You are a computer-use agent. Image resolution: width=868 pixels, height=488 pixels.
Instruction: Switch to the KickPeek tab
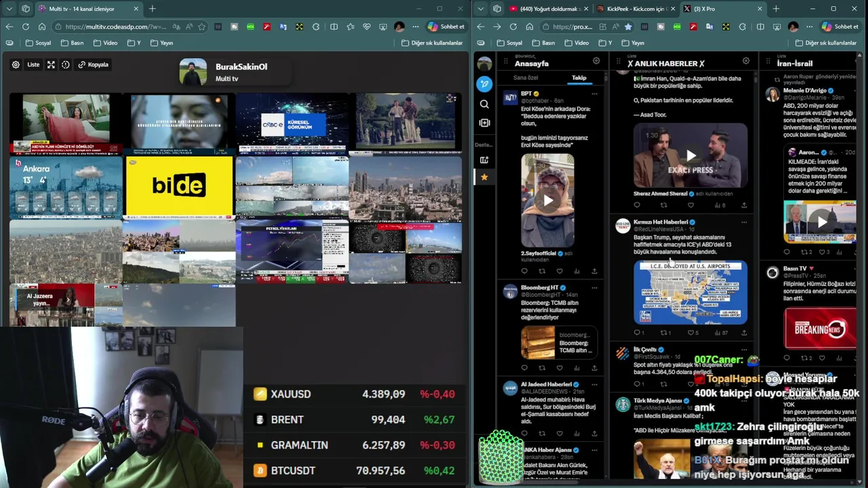[635, 9]
